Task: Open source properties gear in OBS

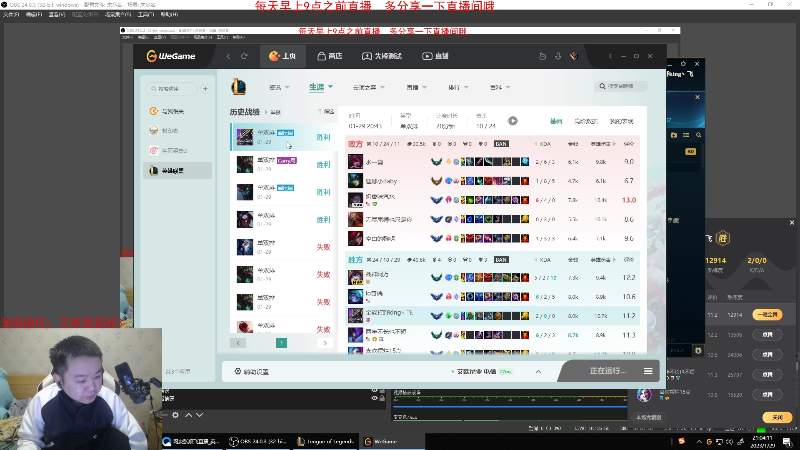Action: click(x=176, y=415)
